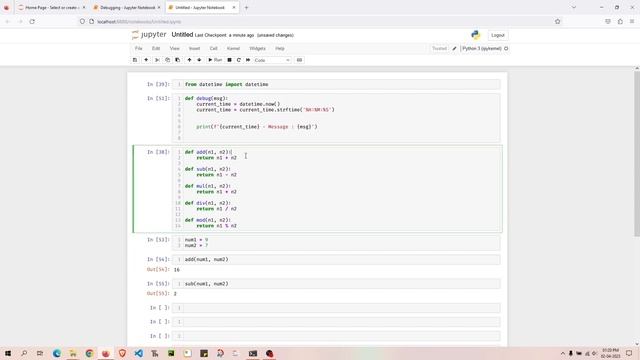Open the Help menu
Viewport: 640px width, 360px height.
[x=280, y=48]
